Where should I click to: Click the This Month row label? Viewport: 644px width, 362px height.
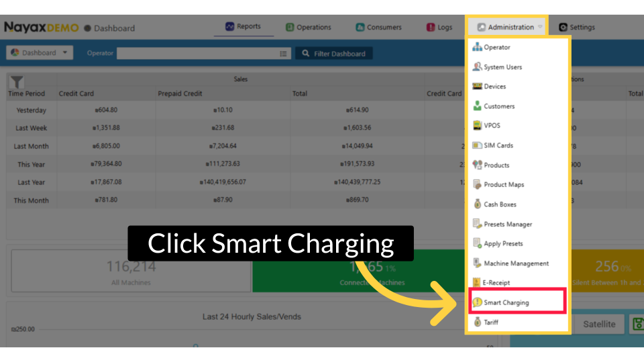32,200
